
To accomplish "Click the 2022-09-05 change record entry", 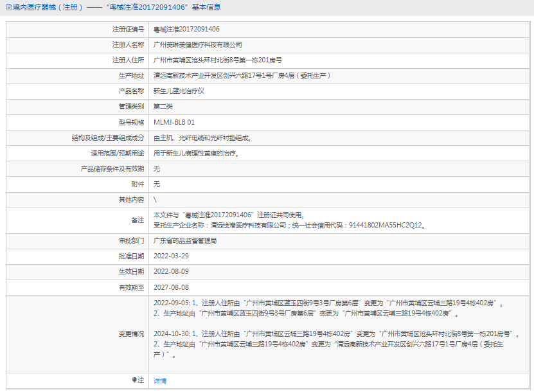I will [328, 308].
